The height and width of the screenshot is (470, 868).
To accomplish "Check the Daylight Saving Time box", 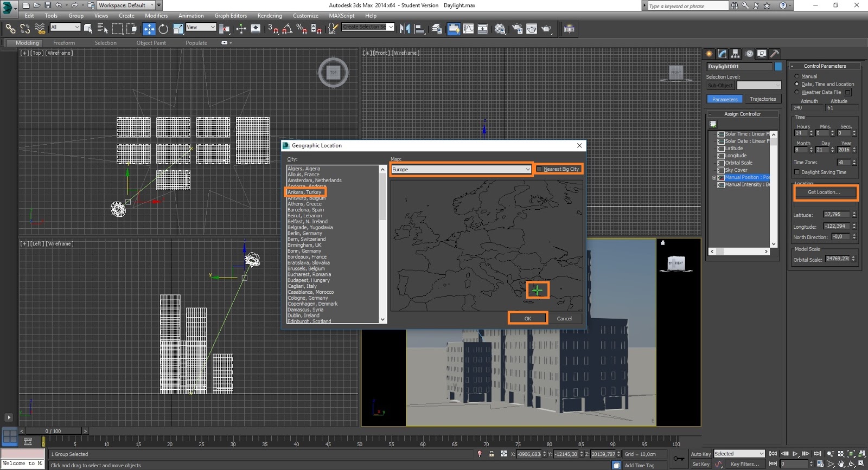I will pyautogui.click(x=797, y=172).
